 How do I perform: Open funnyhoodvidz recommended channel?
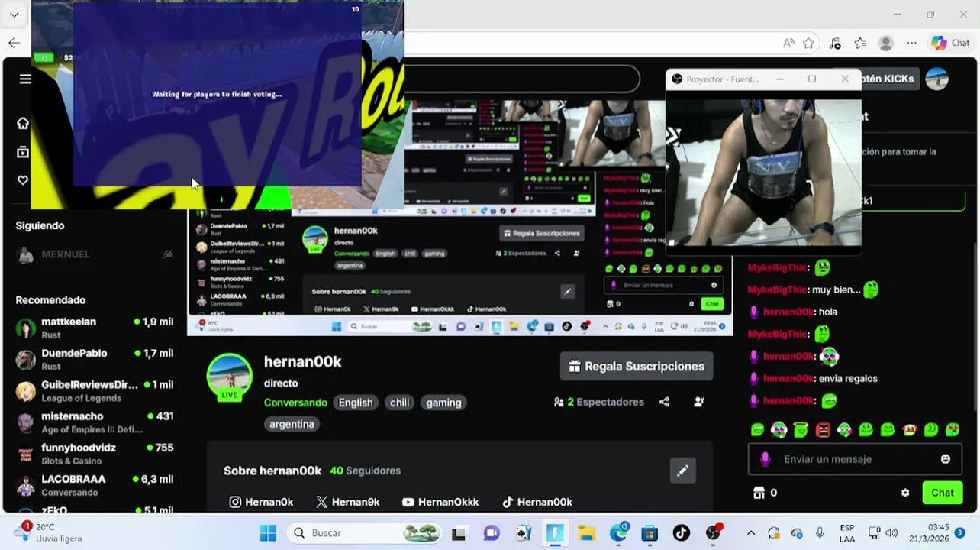(95, 454)
